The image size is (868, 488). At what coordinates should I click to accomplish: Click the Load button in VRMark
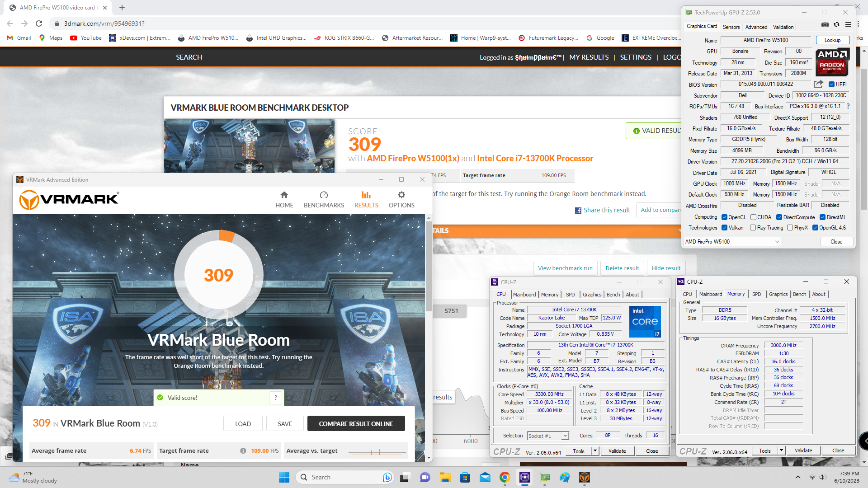243,424
